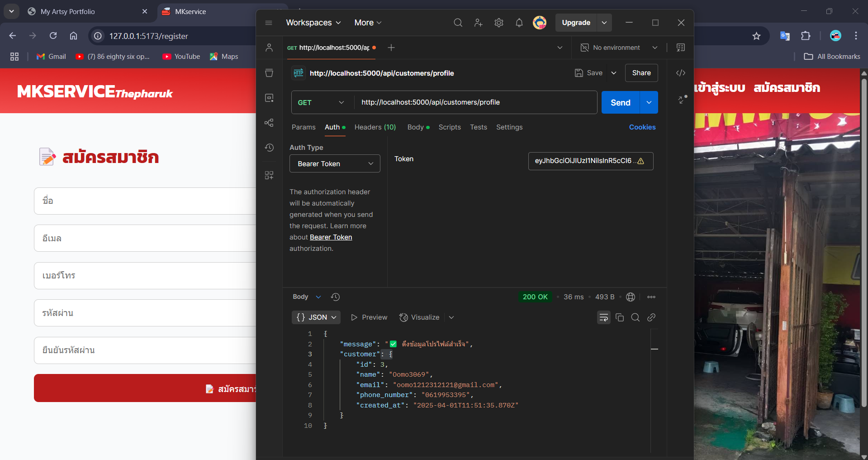Screen dimensions: 868x460
Task: Click the expand pane arrows icon
Action: click(682, 100)
